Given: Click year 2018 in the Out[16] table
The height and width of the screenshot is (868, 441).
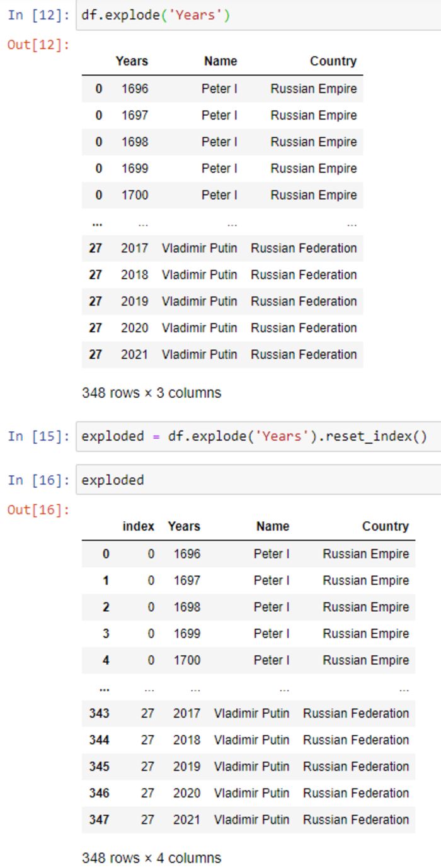Looking at the screenshot, I should 187,740.
